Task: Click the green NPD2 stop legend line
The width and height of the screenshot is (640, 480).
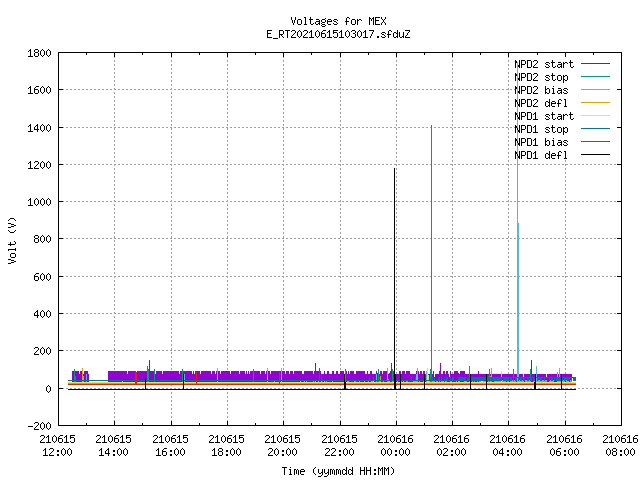Action: 595,77
